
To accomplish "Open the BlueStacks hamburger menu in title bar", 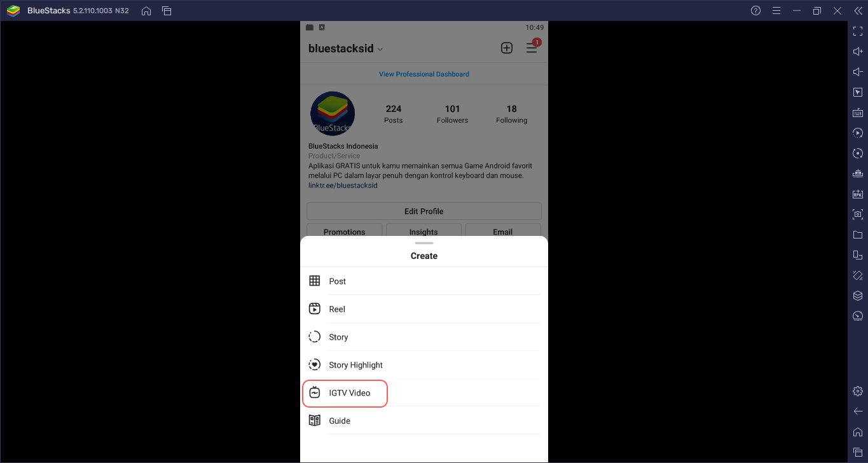I will (x=776, y=11).
